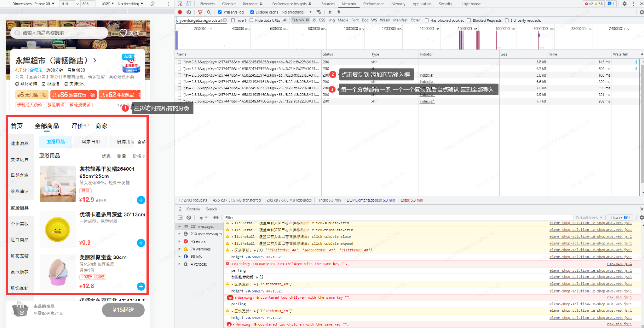This screenshot has width=644, height=328.
Task: Enable Has blocked cookies checkbox
Action: point(427,20)
